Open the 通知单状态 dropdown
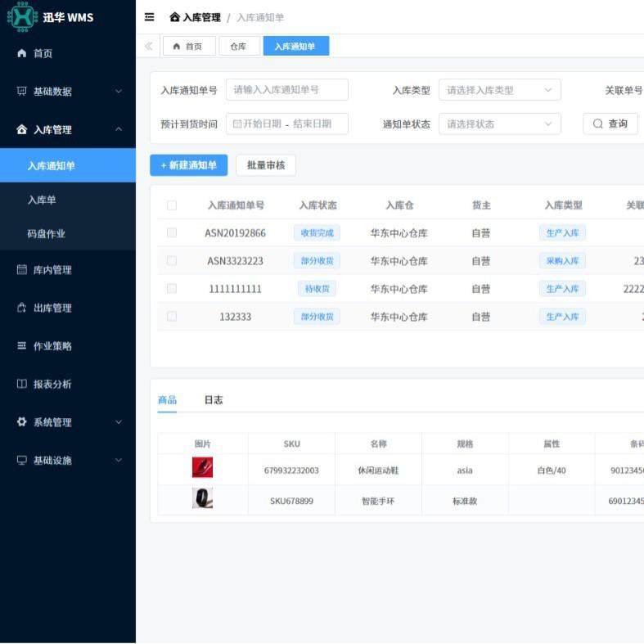This screenshot has height=644, width=644. tap(499, 124)
